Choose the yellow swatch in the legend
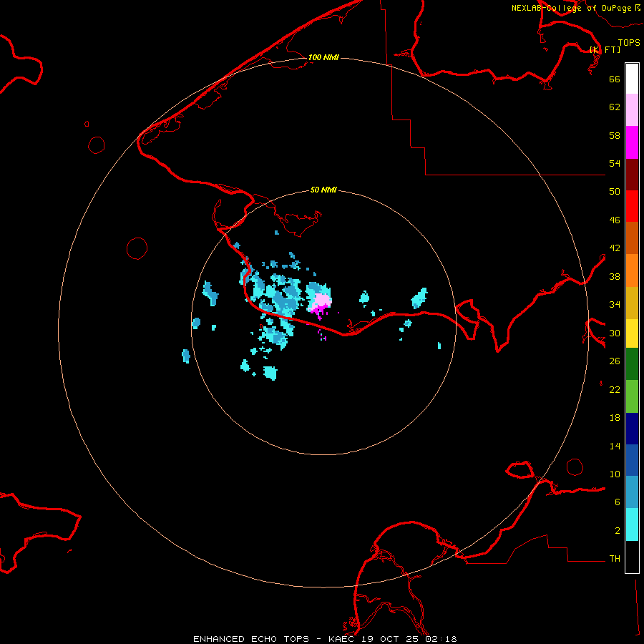 [x=632, y=333]
